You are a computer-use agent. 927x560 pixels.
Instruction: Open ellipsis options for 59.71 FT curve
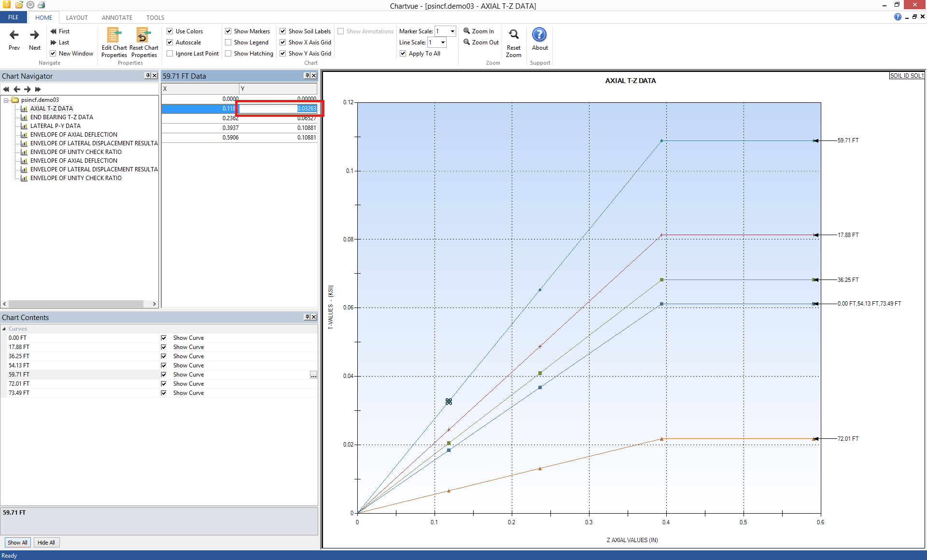pos(313,375)
